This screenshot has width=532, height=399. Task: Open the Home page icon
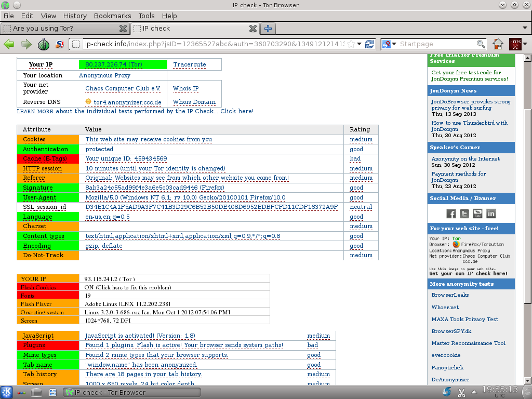pyautogui.click(x=498, y=44)
